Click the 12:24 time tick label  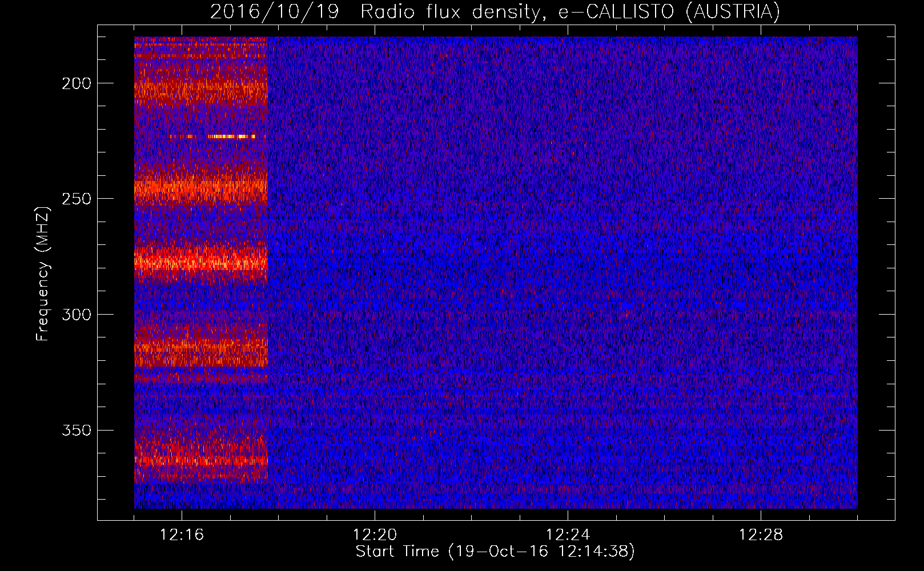(x=568, y=535)
